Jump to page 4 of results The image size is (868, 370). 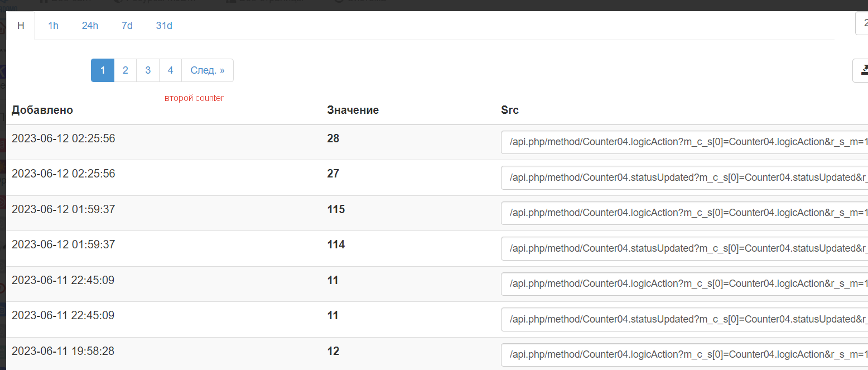coord(170,70)
